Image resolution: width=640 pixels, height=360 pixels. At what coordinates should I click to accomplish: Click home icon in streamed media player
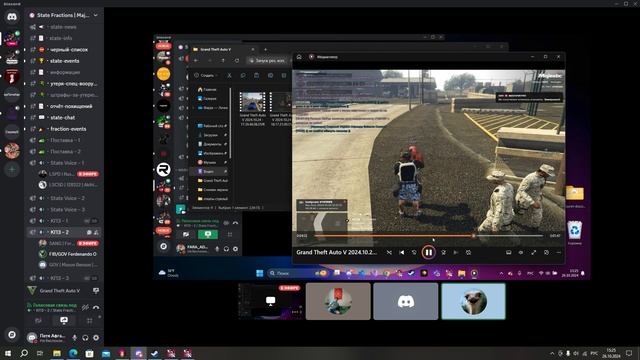pyautogui.click(x=299, y=57)
